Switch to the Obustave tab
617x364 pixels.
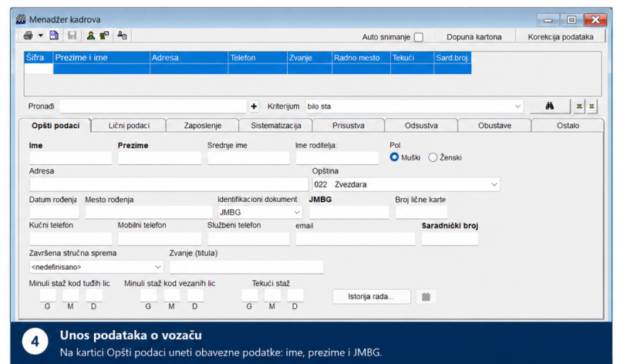494,126
